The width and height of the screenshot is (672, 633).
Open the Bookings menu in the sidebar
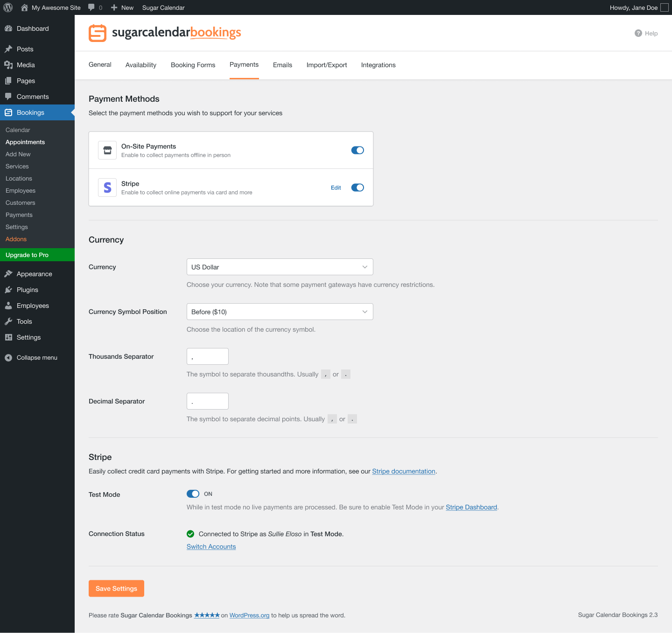(30, 112)
